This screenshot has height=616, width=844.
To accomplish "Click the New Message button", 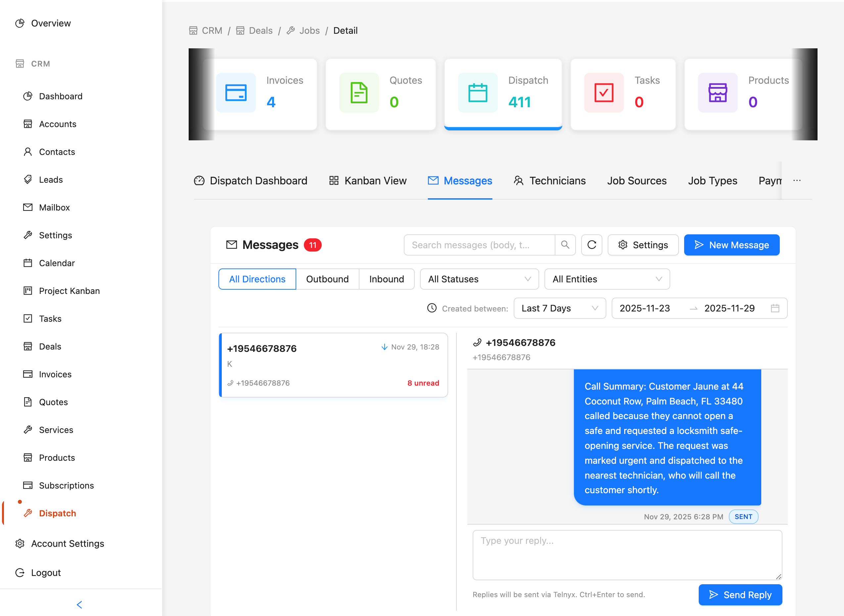I will coord(731,245).
